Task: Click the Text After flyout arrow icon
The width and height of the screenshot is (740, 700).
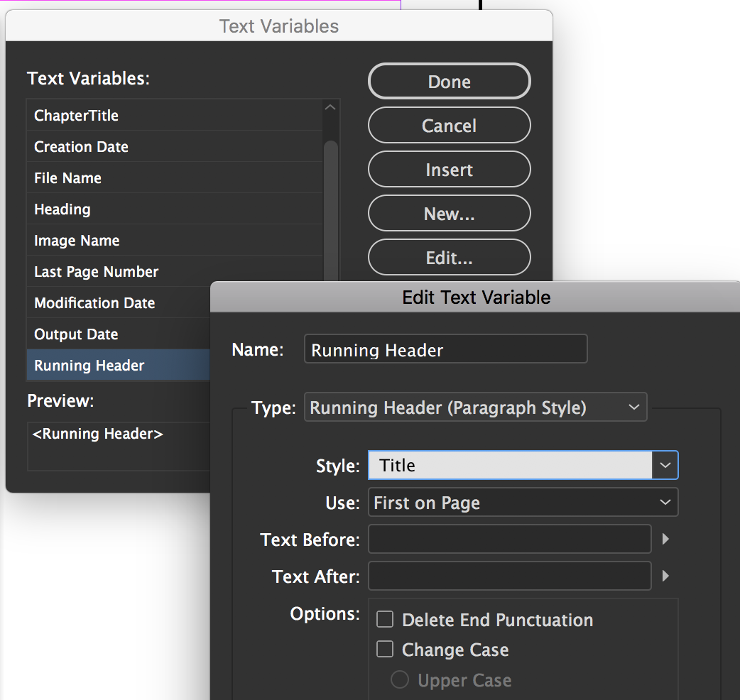Action: click(665, 576)
